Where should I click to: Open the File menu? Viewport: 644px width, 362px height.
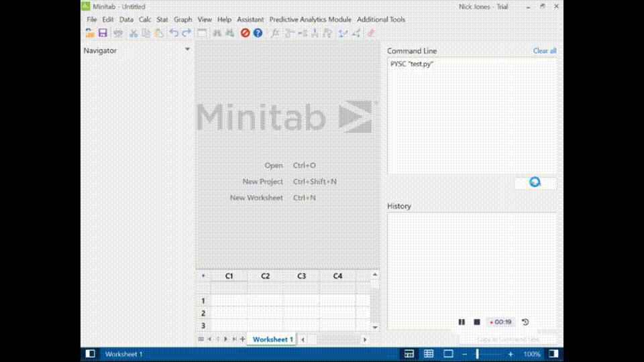click(x=92, y=19)
